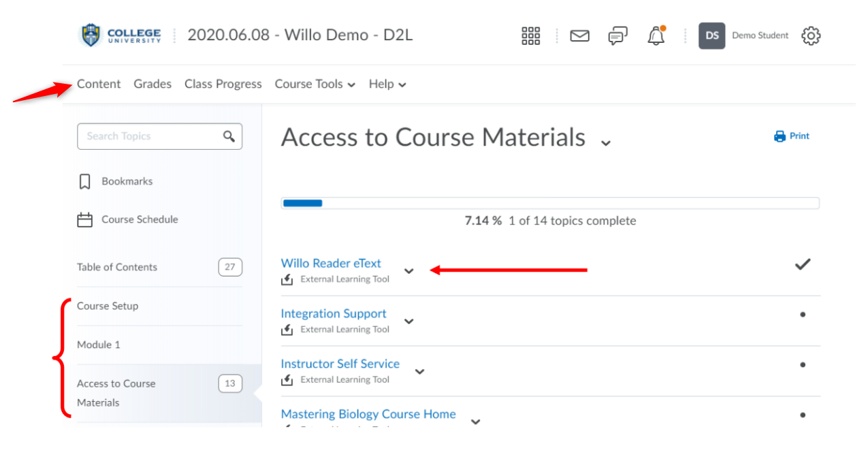
Task: Click completion dot for Mastering Biology Course Home
Action: 803,415
